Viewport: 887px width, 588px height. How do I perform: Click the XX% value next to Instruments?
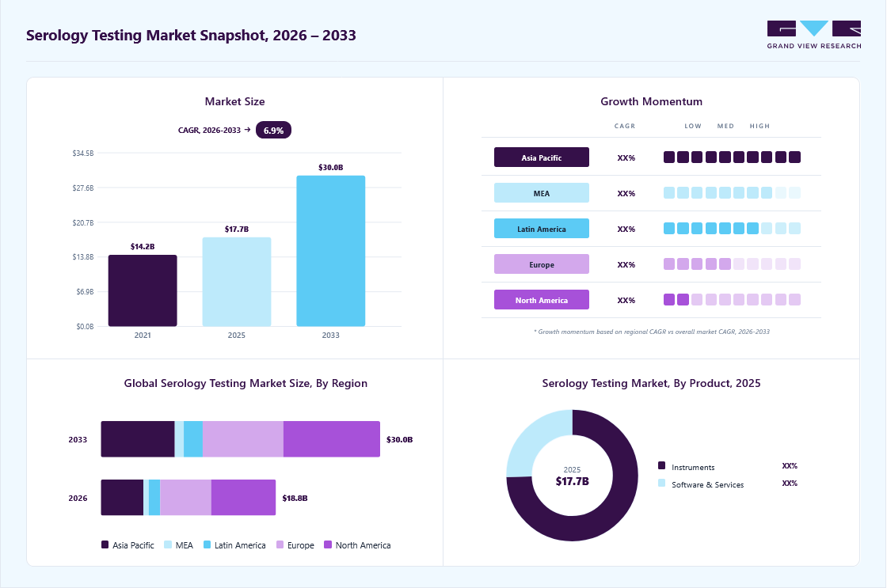coord(790,466)
